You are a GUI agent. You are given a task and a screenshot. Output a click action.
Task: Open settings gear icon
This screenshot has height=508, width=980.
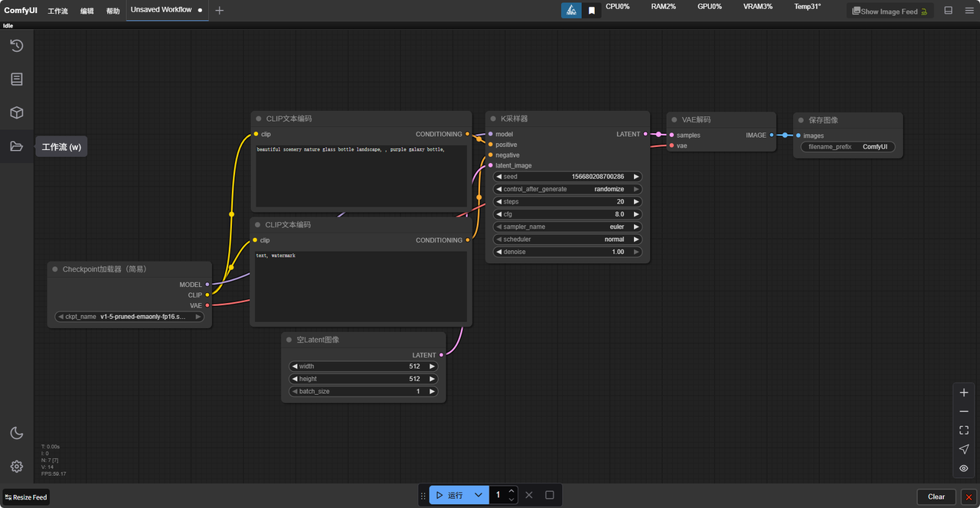pyautogui.click(x=16, y=466)
